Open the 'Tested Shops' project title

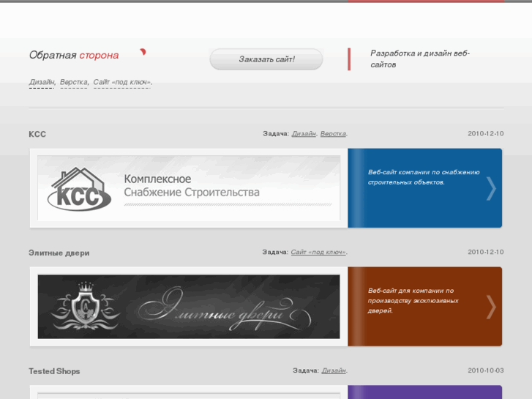pos(54,371)
